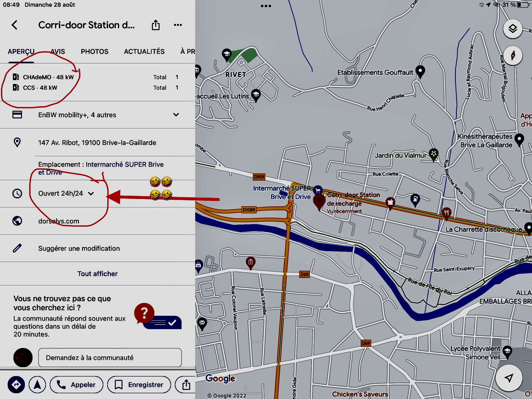Expand Ouvert 24h/24 opening hours
The height and width of the screenshot is (399, 532).
(91, 193)
